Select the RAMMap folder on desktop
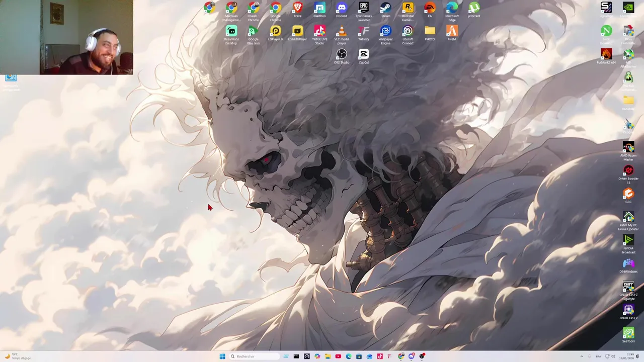This screenshot has height=362, width=644. coord(628,103)
